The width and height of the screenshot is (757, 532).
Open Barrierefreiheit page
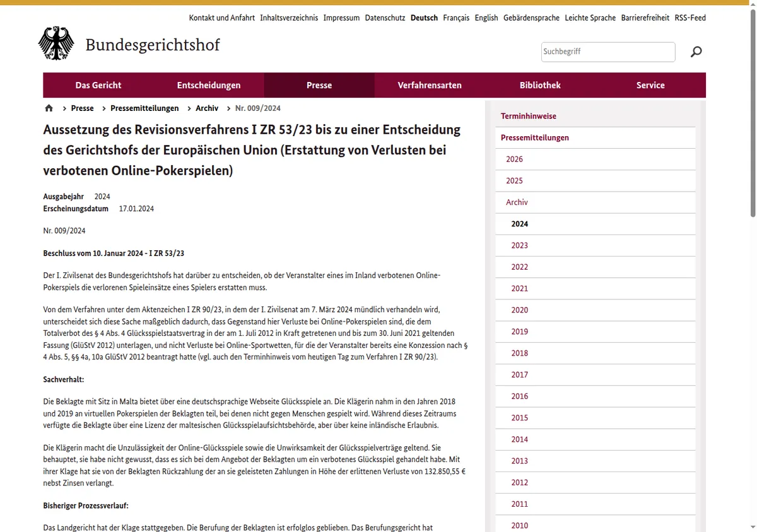pyautogui.click(x=645, y=18)
